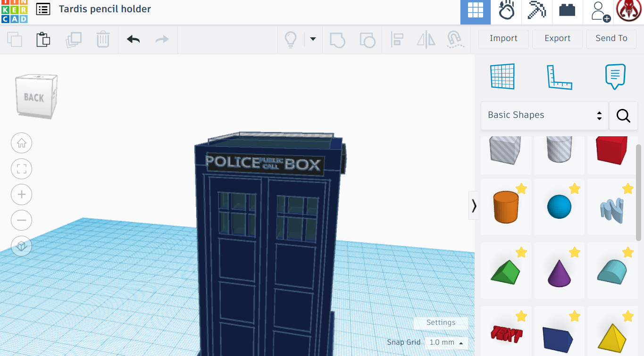Click the Ungroup shapes icon
The height and width of the screenshot is (356, 644).
(x=367, y=40)
